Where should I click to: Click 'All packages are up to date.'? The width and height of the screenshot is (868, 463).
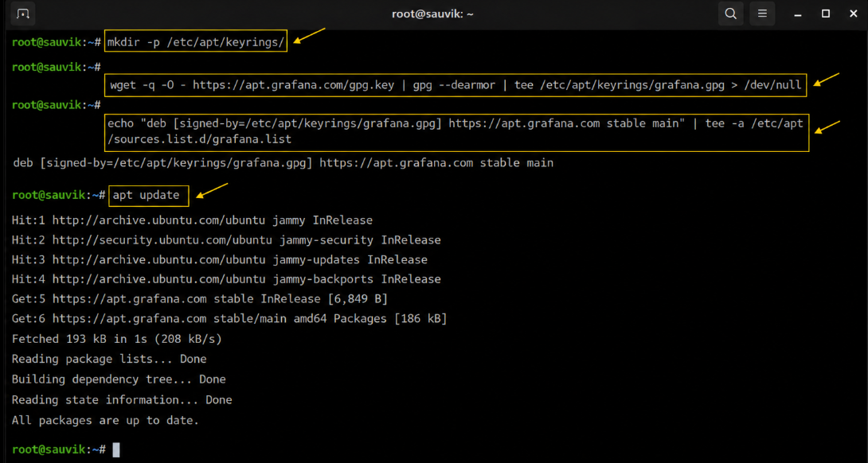pyautogui.click(x=105, y=420)
